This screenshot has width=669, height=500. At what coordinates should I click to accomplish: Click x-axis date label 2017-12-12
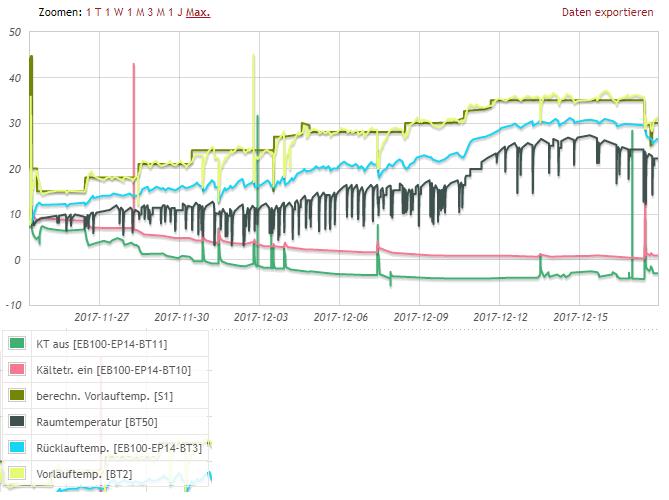(500, 317)
